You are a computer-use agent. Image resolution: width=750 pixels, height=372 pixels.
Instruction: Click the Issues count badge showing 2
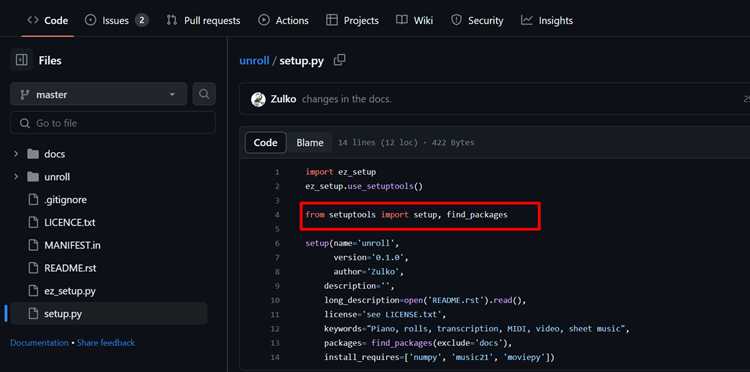pyautogui.click(x=141, y=20)
